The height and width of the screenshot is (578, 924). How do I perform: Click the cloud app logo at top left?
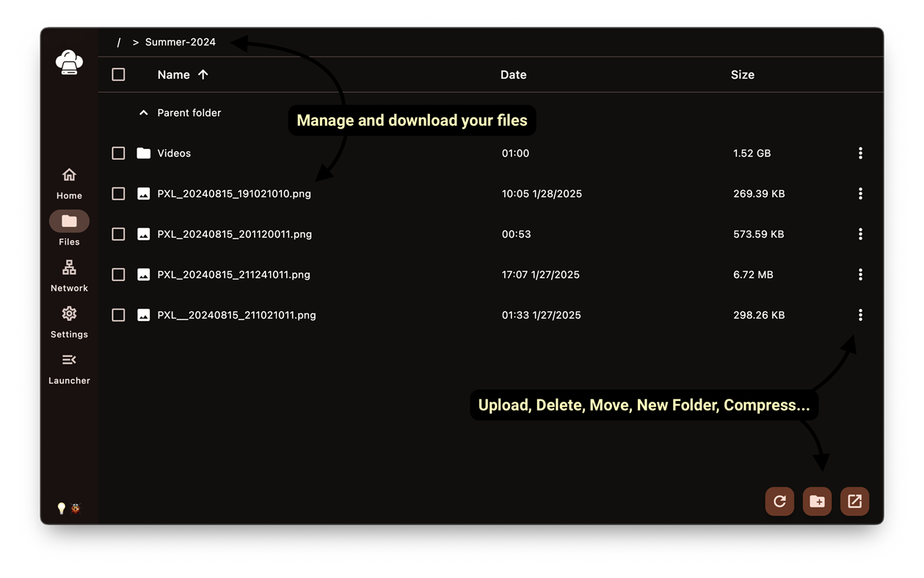[68, 61]
